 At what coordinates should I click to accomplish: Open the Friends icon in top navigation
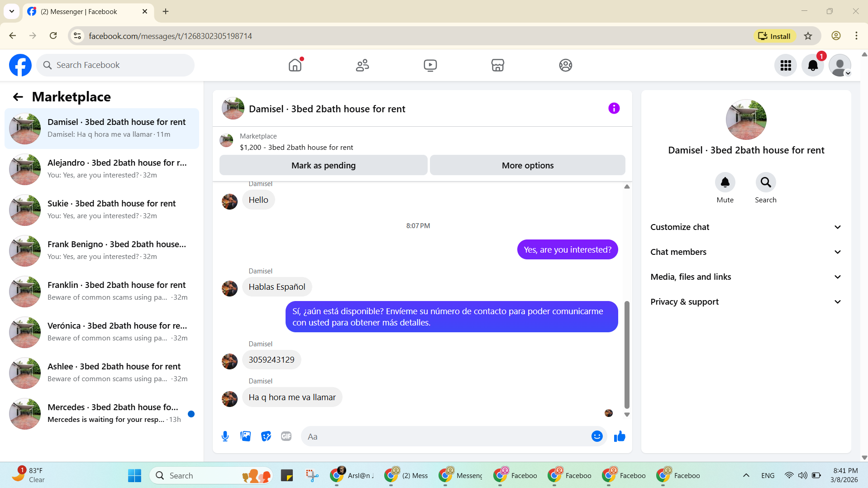pyautogui.click(x=362, y=65)
